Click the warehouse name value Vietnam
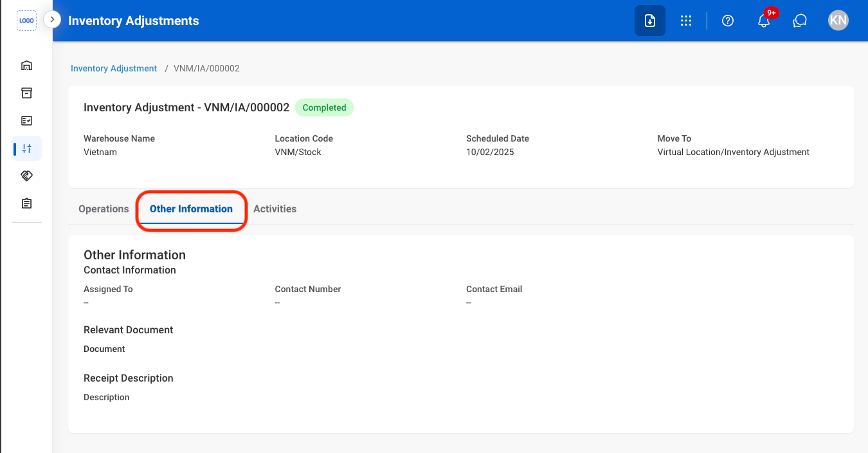 point(100,153)
